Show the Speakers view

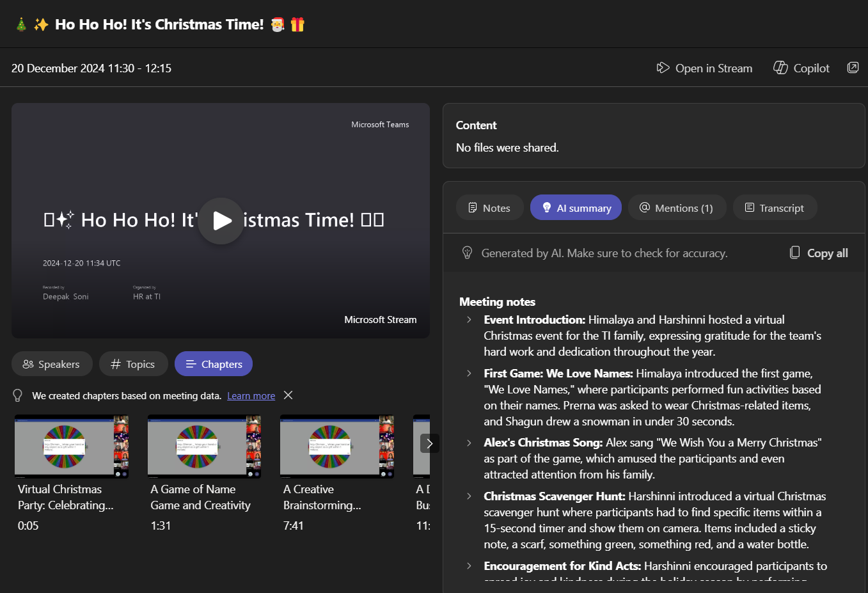click(x=52, y=363)
